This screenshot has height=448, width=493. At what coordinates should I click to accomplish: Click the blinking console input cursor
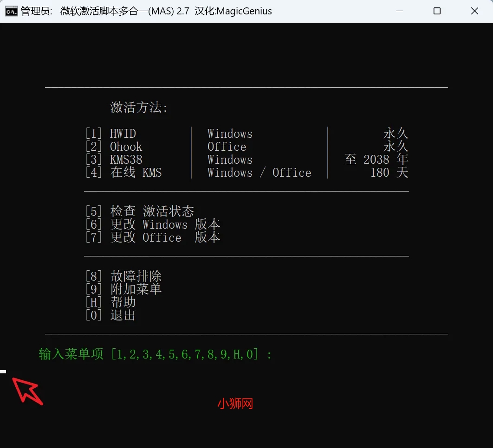click(x=3, y=371)
